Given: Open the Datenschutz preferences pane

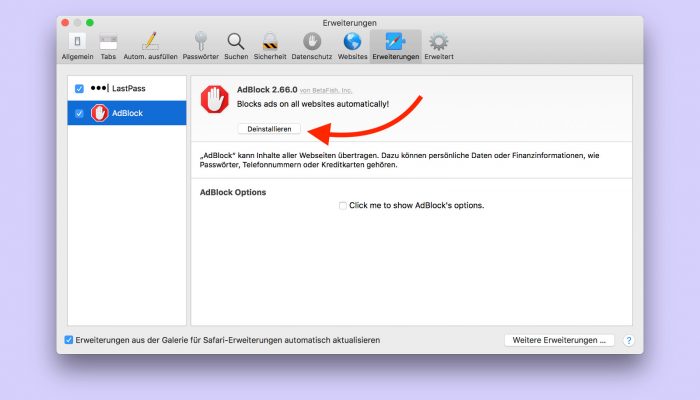Looking at the screenshot, I should [312, 46].
